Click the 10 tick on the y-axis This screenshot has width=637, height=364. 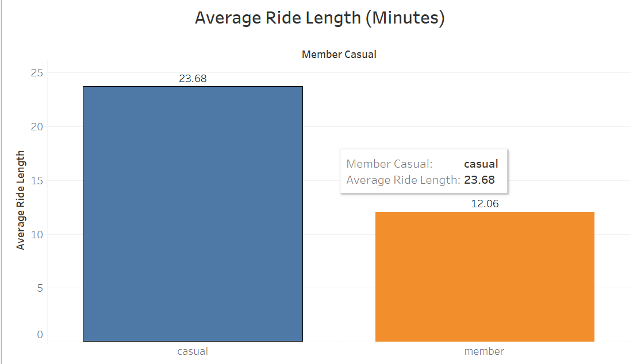click(x=37, y=235)
